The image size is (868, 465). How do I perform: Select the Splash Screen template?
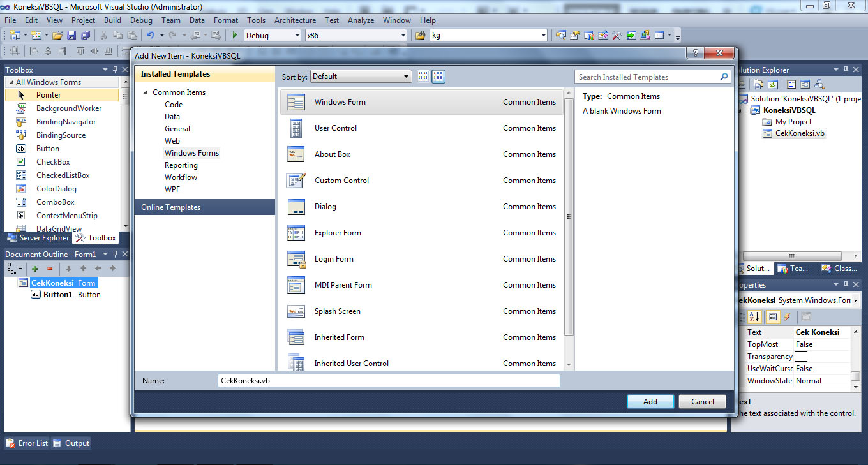coord(421,311)
